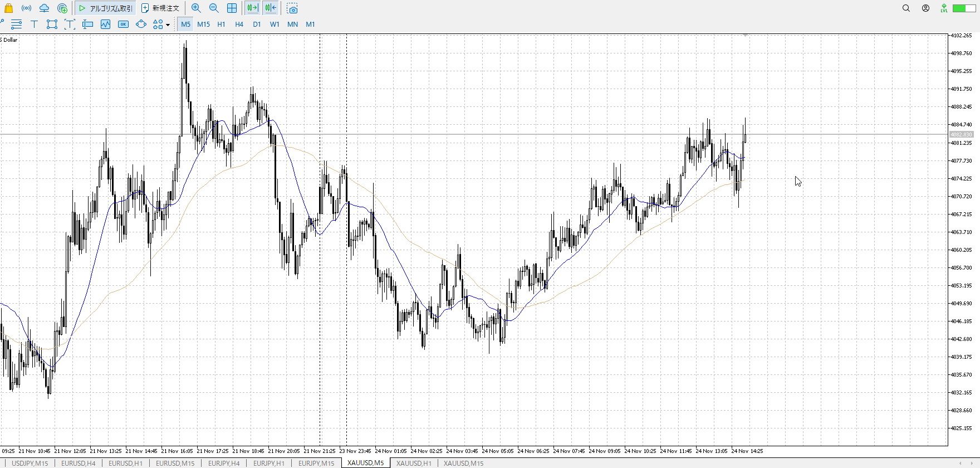Zoom out of the chart

214,8
